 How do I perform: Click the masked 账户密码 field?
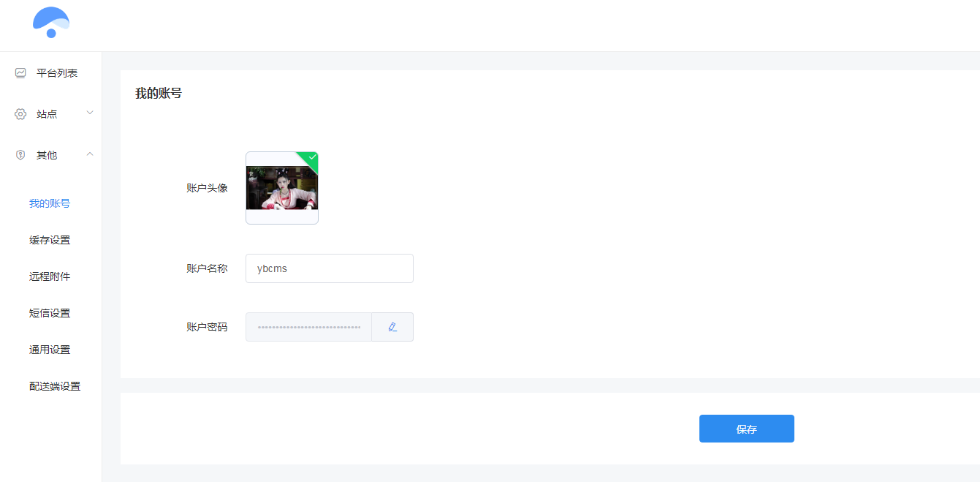(x=309, y=327)
